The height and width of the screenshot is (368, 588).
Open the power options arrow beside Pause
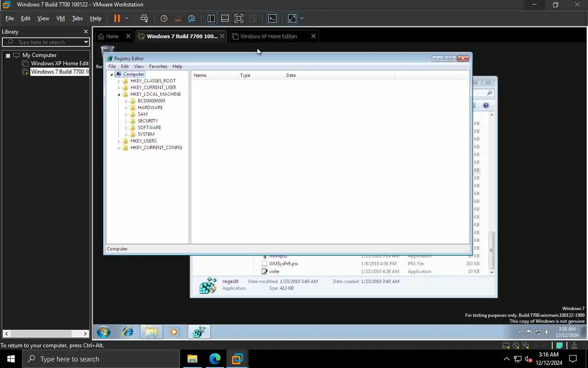point(127,18)
